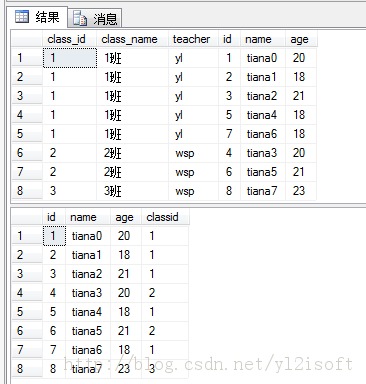Viewport: 366px width, 384px height.
Task: Click the classid value 2 in lower row 6
Action: (165, 331)
